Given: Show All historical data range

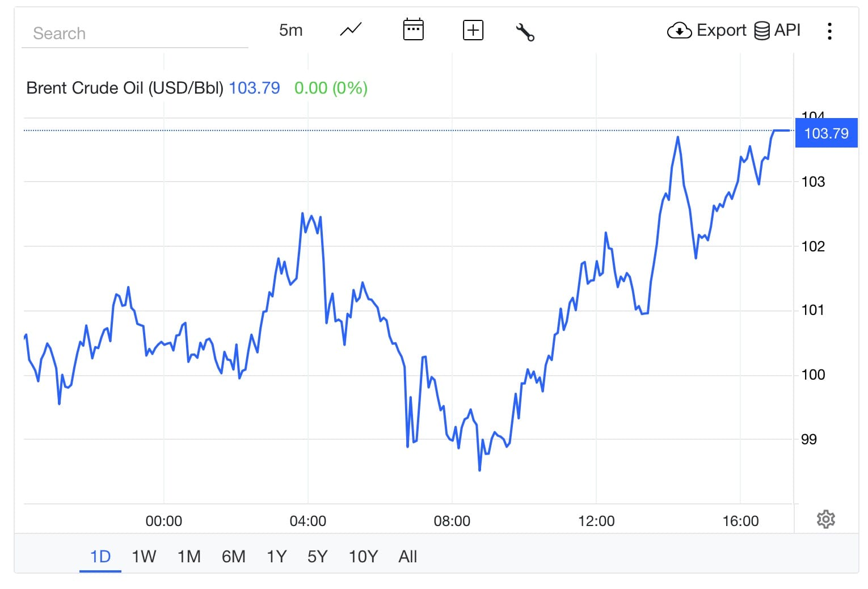Looking at the screenshot, I should click(407, 557).
